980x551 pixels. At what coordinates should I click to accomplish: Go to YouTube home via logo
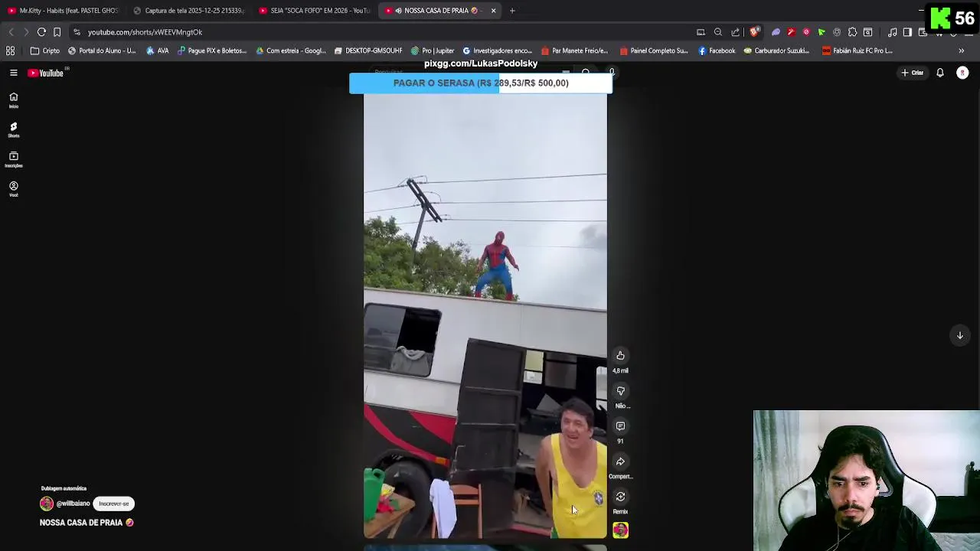(46, 73)
